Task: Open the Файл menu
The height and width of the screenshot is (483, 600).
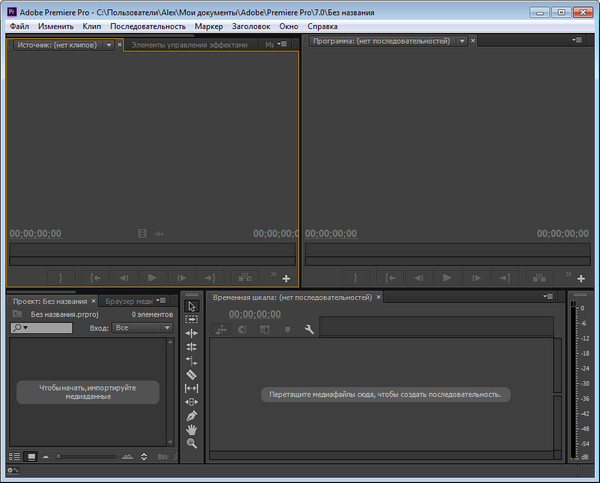Action: click(x=19, y=26)
